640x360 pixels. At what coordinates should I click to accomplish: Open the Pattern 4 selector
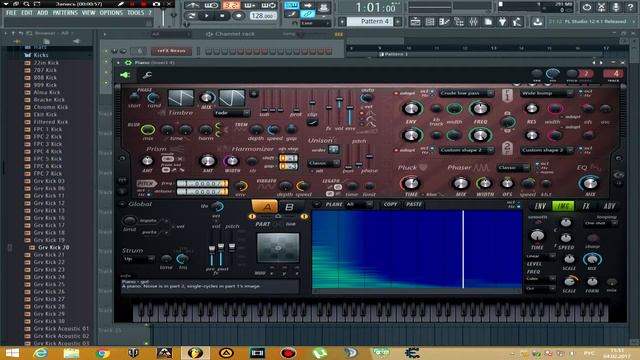click(x=370, y=21)
